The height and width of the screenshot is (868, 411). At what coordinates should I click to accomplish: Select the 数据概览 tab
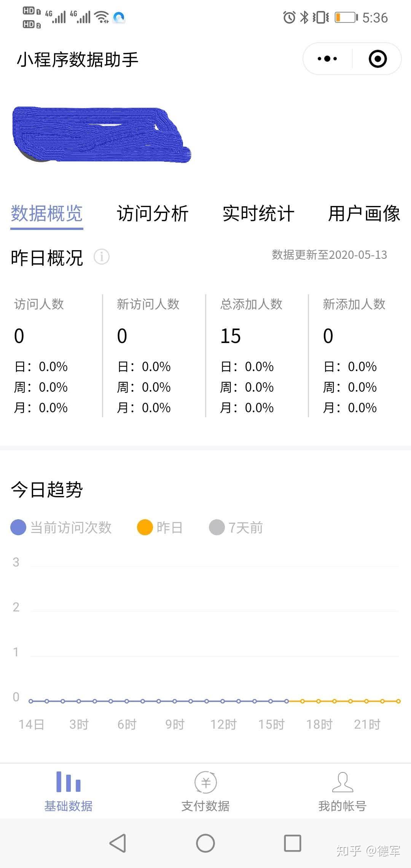click(x=47, y=213)
